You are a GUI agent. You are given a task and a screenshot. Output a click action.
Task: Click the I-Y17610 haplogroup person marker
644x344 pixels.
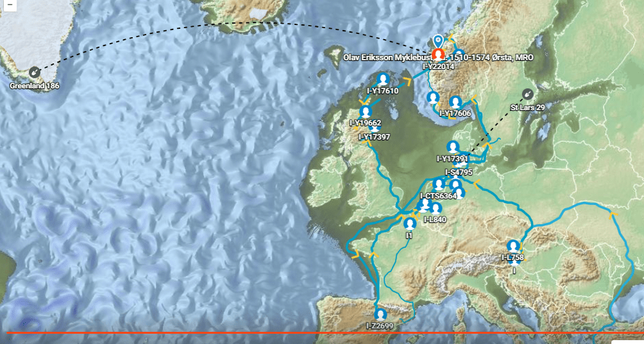[383, 79]
